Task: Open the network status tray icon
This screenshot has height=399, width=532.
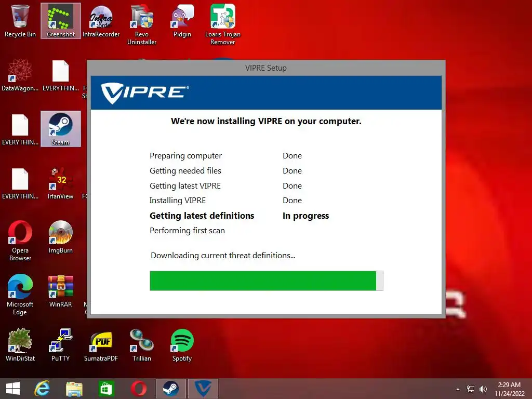Action: pyautogui.click(x=471, y=389)
